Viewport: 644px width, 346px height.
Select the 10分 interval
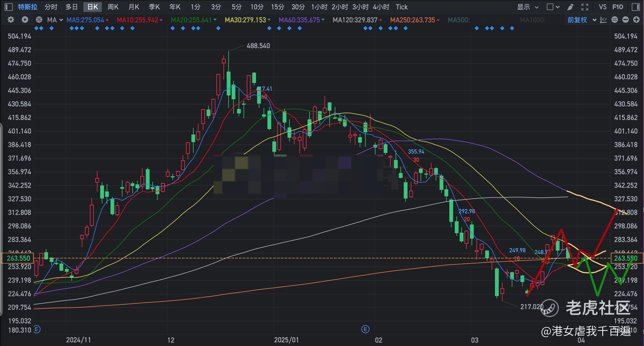pos(257,7)
